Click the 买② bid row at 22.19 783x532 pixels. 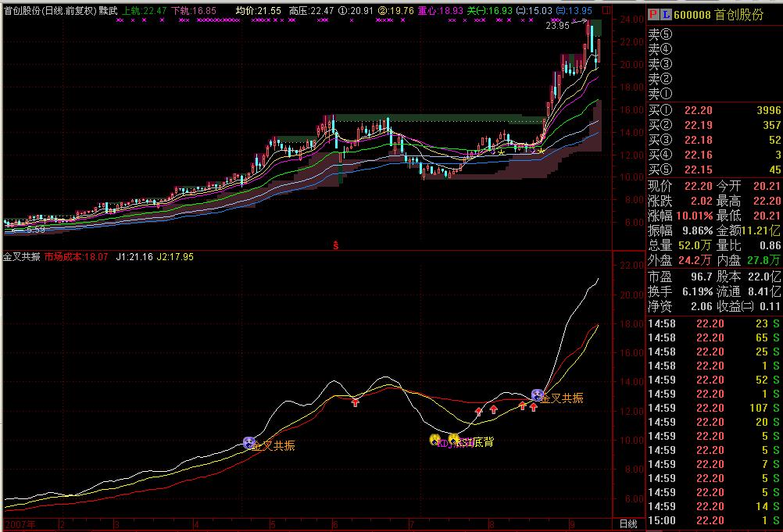coord(714,125)
